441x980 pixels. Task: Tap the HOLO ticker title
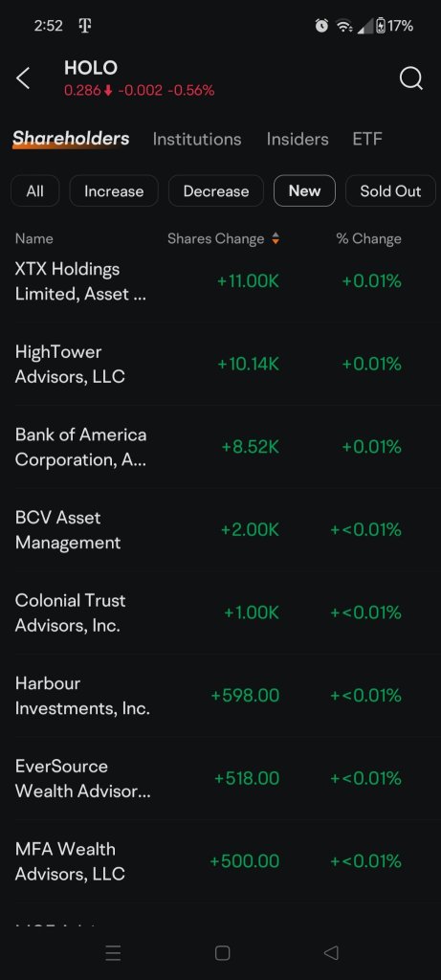pos(91,68)
